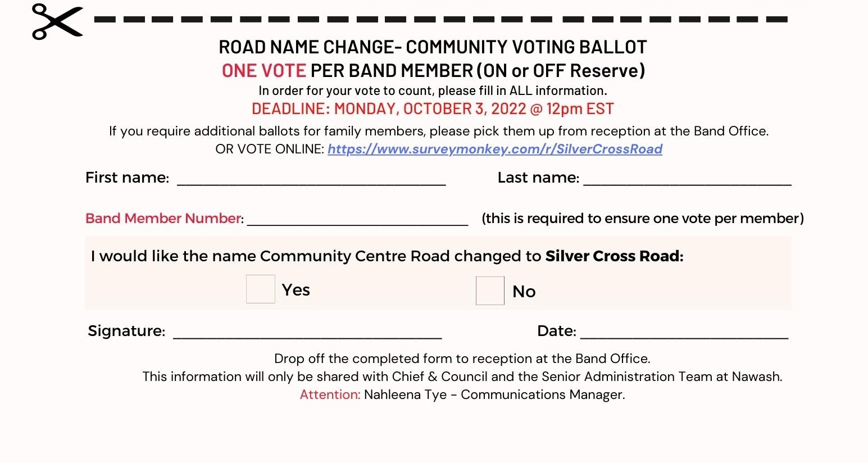Image resolution: width=868 pixels, height=463 pixels.
Task: Open the SurveyMonkey SilverCrossRoad link
Action: [x=494, y=149]
